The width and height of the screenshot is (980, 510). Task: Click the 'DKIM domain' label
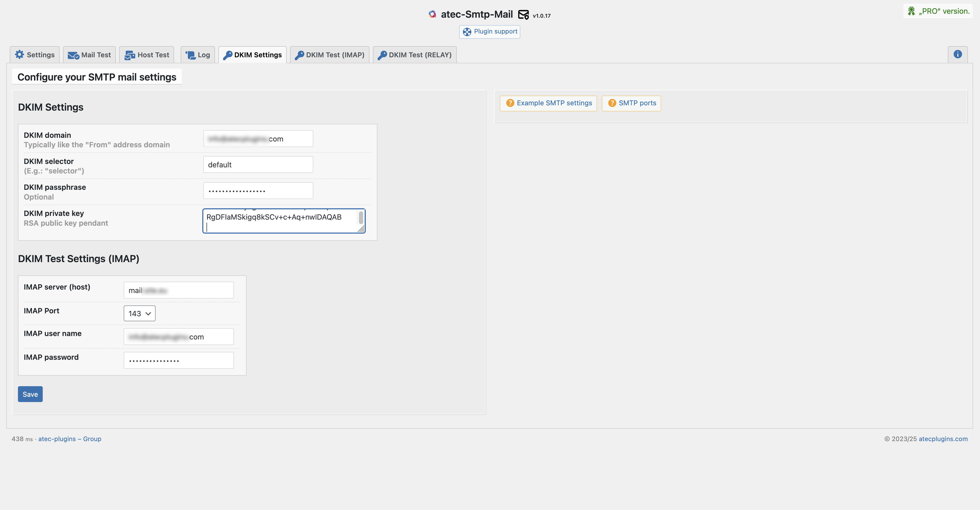[x=47, y=135]
